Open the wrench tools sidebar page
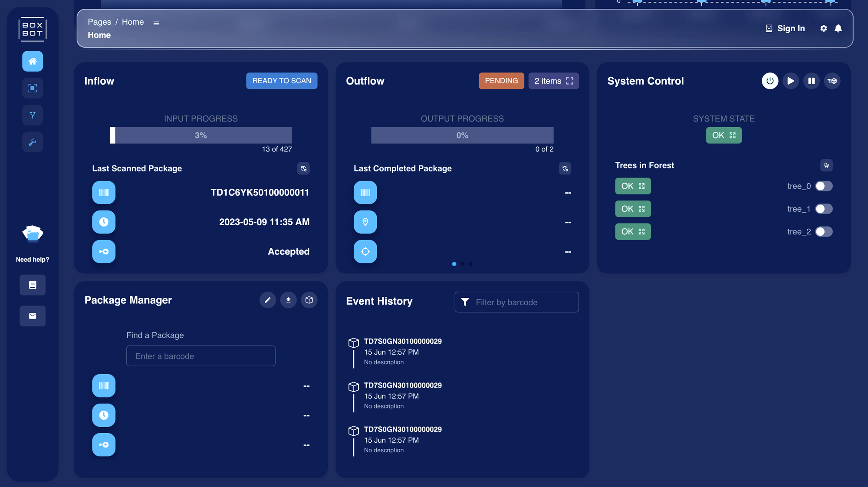 33,142
